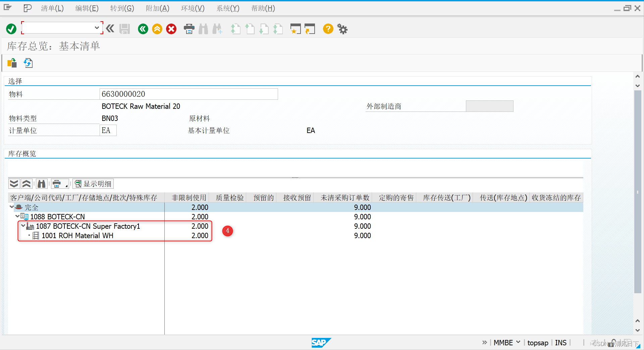Viewport: 644px width, 350px height.
Task: Collapse the 1087 BOTECK-CN Super Factory1 node
Action: tap(23, 226)
